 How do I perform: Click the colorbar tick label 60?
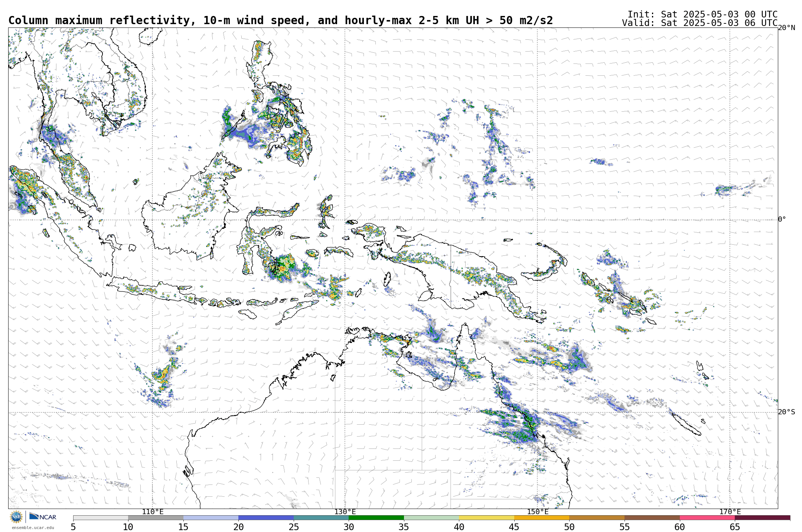tap(679, 527)
